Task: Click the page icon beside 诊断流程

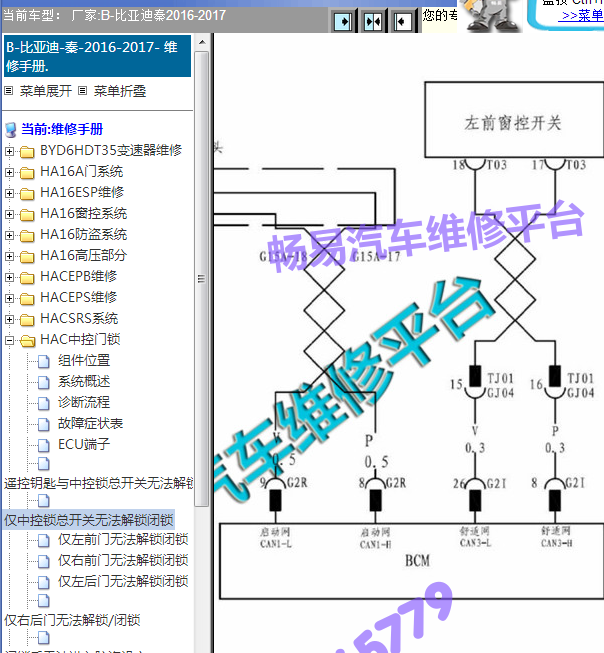Action: pos(44,403)
